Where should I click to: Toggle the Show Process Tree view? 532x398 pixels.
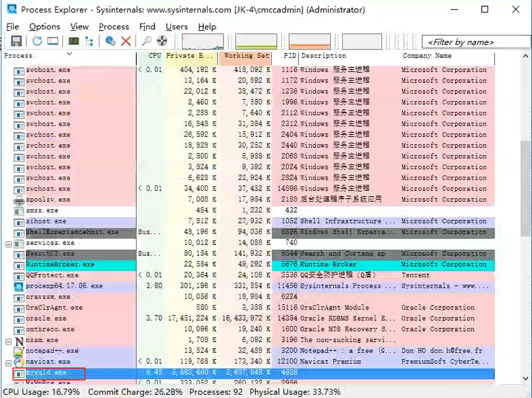tap(88, 40)
